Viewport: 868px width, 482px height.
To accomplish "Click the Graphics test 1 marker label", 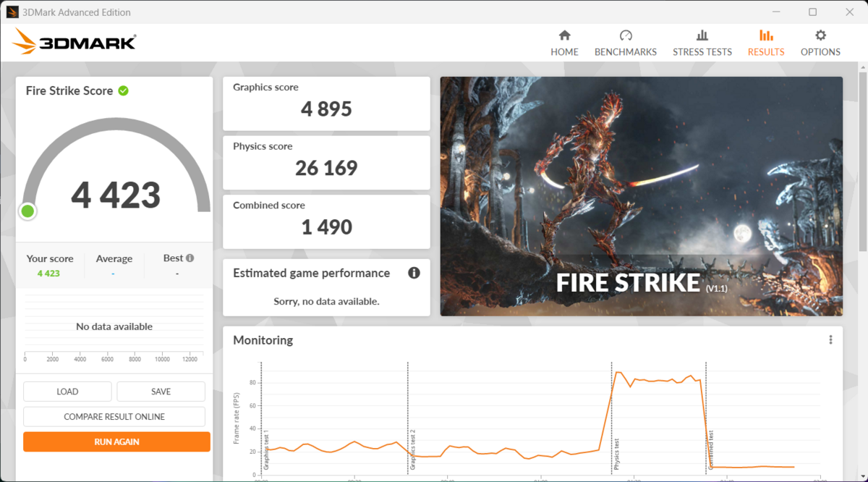I will click(x=266, y=450).
